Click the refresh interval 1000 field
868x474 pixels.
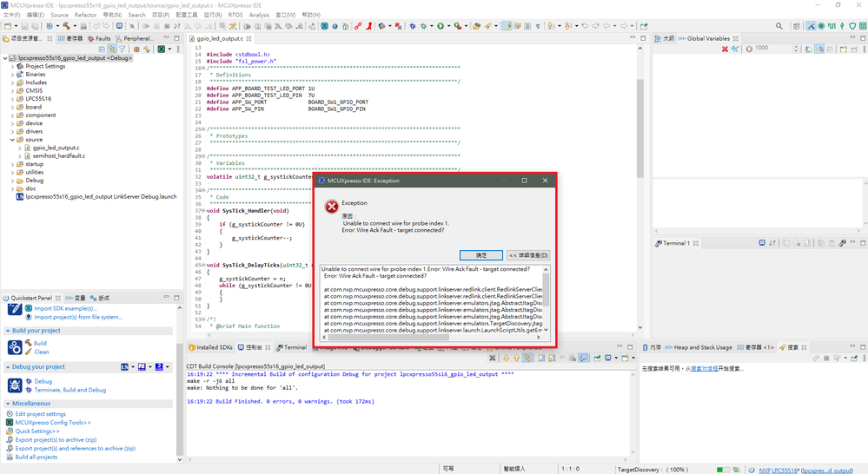773,49
